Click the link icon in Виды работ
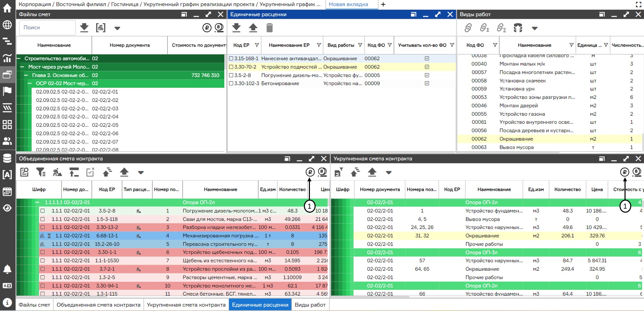Image resolution: width=644 pixels, height=311 pixels. click(x=468, y=28)
